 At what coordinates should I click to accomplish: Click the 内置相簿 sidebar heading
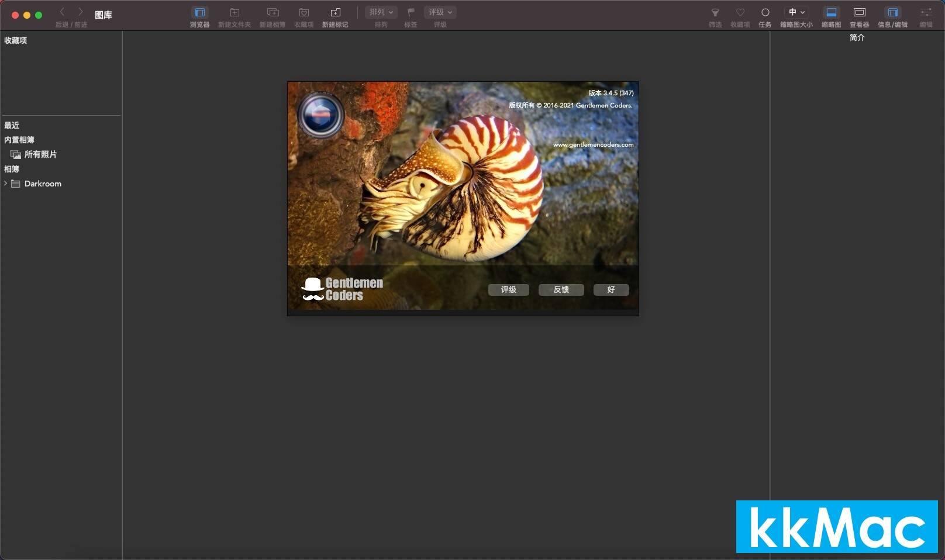pyautogui.click(x=19, y=140)
